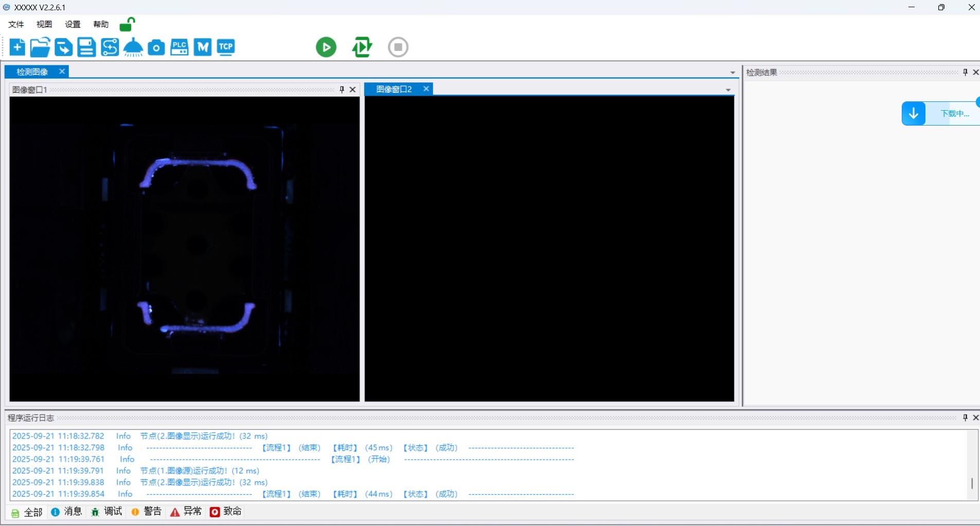Open the PLC communication icon
Screen dimensions: 980x526
tap(179, 47)
